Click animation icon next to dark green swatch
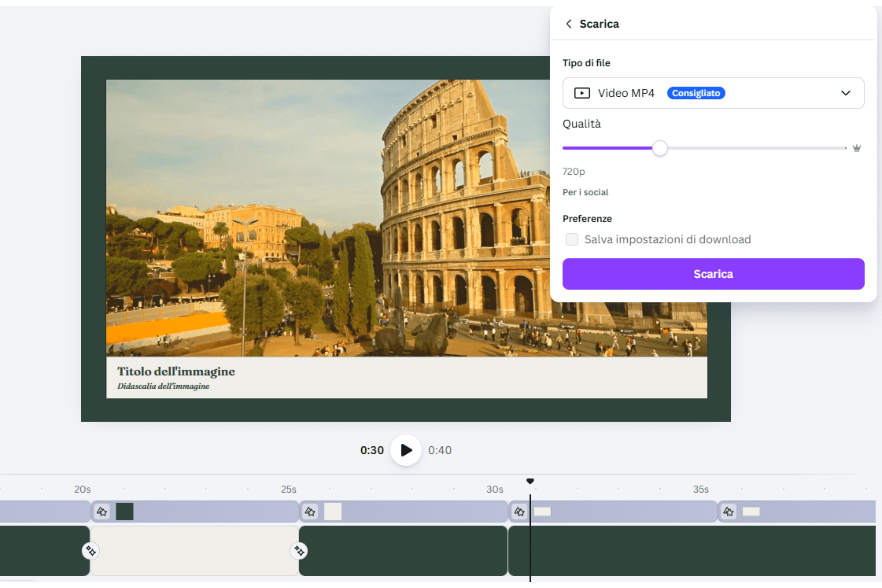Viewport: 882px width, 588px height. (x=102, y=511)
